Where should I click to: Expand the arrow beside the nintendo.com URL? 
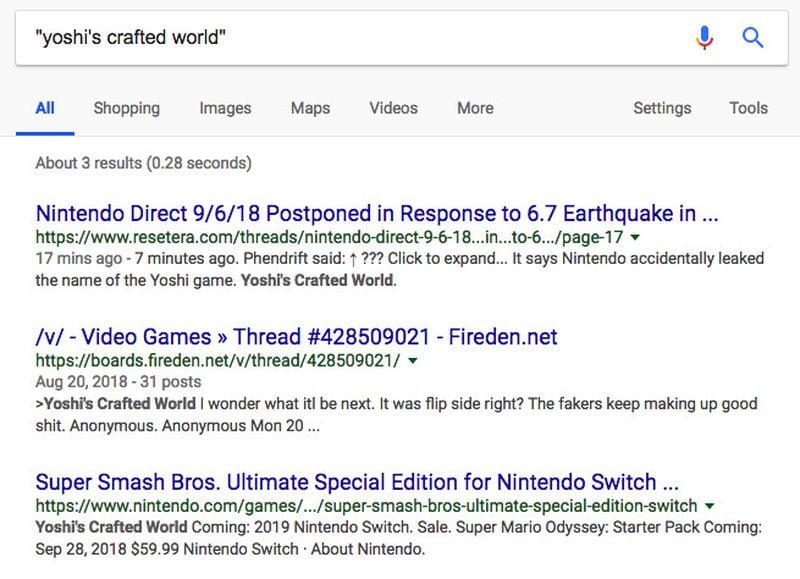[709, 506]
